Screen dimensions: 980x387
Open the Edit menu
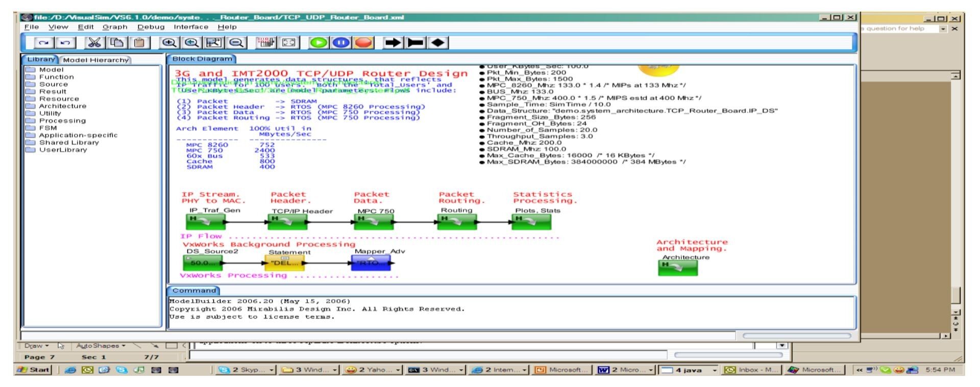tap(85, 27)
